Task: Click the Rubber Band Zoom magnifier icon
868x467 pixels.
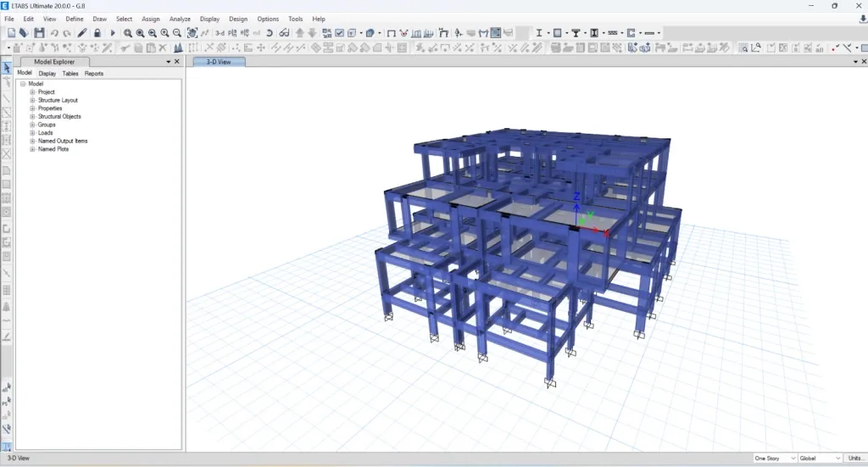Action: 128,33
